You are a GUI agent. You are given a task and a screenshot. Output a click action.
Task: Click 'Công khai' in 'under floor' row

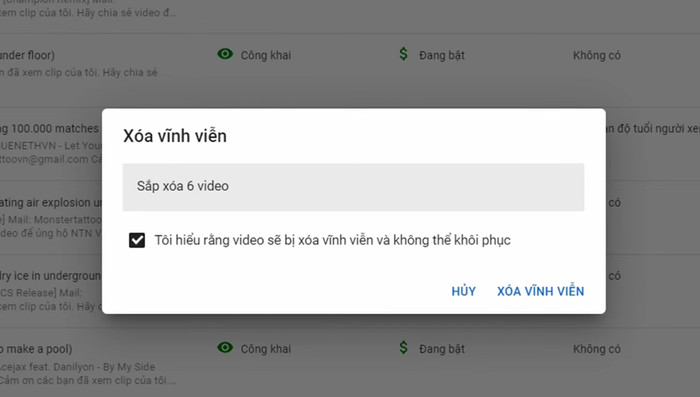pyautogui.click(x=266, y=55)
